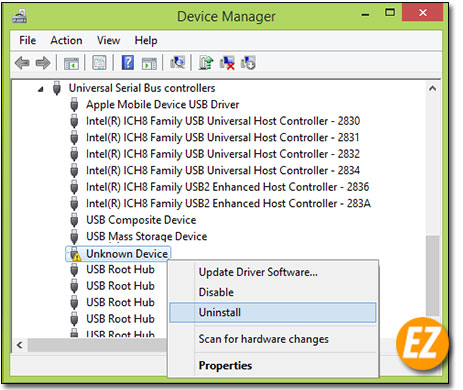Select USB2 Enhanced Host Controller - 2836
This screenshot has height=390, width=463.
[228, 187]
